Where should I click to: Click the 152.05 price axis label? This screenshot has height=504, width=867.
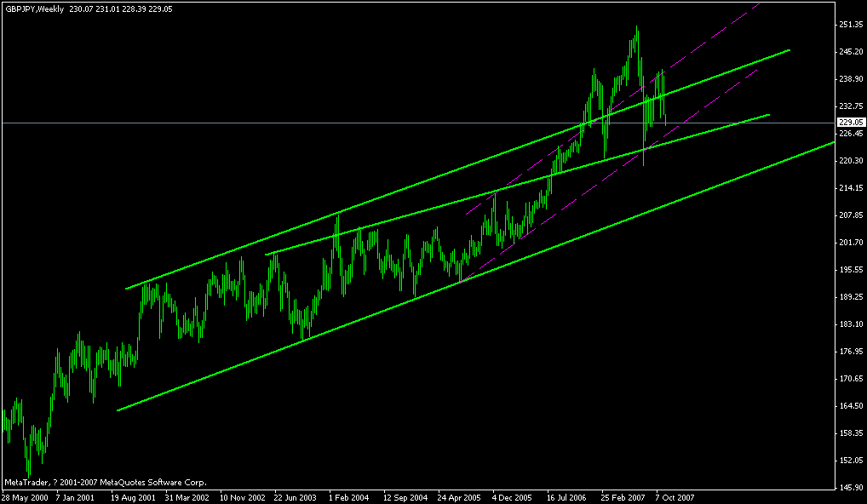pyautogui.click(x=851, y=461)
